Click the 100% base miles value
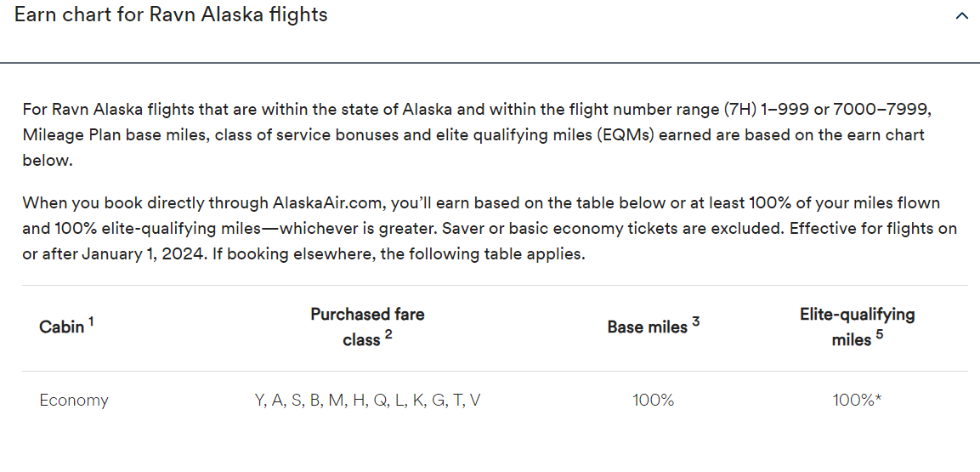Image resolution: width=980 pixels, height=472 pixels. pyautogui.click(x=653, y=400)
